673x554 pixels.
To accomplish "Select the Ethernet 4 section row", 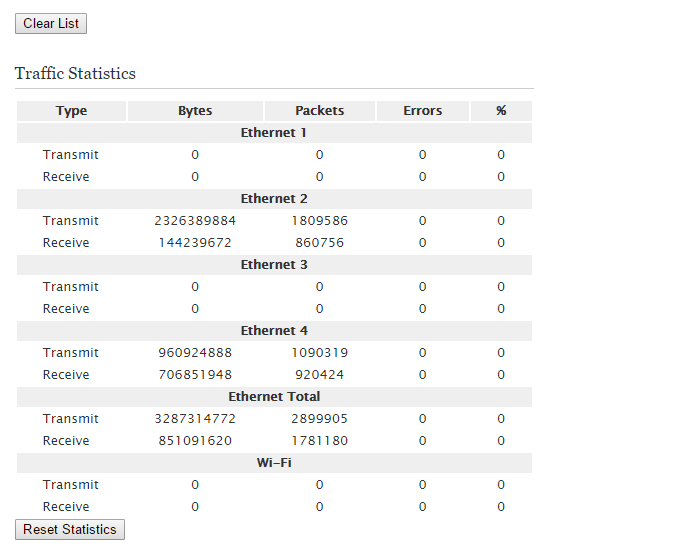I will coord(274,331).
